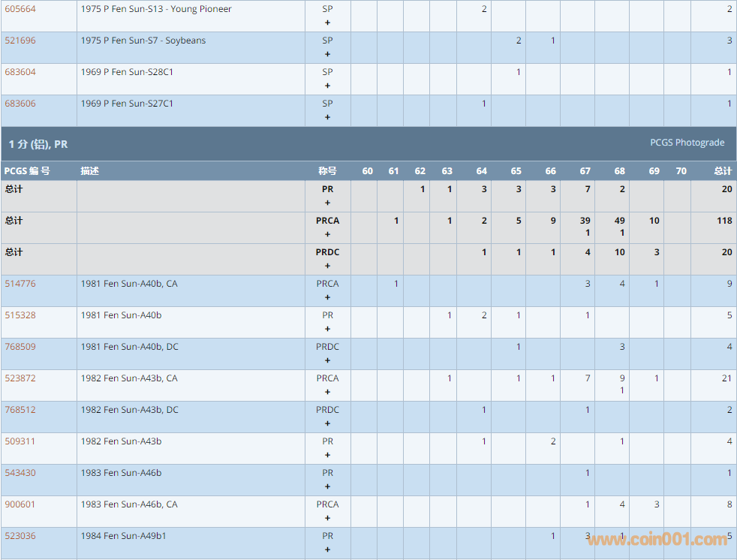The image size is (737, 560).
Task: Click PCGS number 683606
Action: point(20,104)
